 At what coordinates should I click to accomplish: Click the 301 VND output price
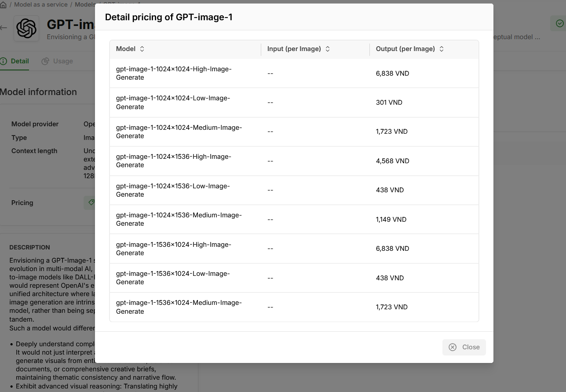(389, 103)
